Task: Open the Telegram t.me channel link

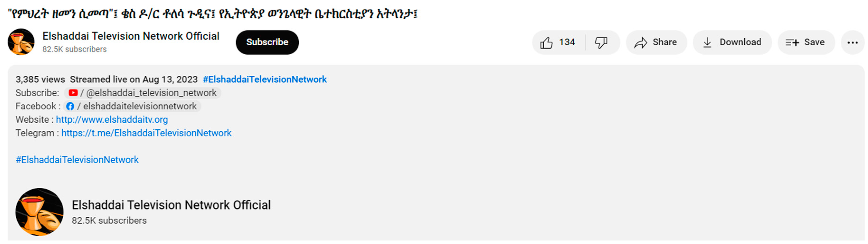Action: click(146, 133)
